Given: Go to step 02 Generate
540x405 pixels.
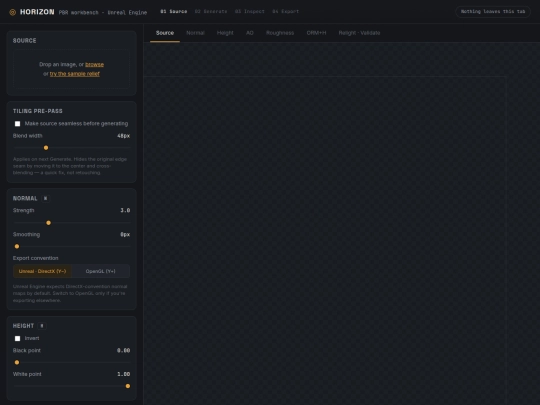Looking at the screenshot, I should coord(211,12).
